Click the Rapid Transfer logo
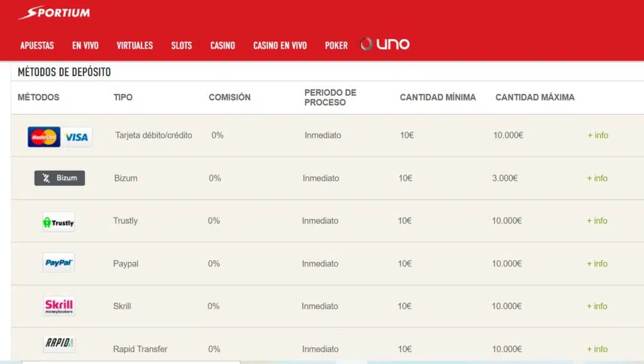This screenshot has height=364, width=644. [59, 343]
